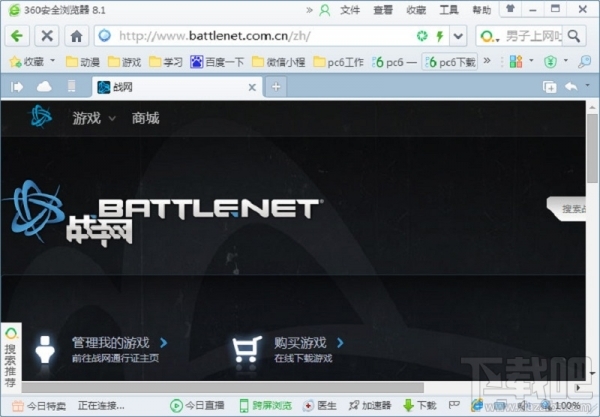Viewport: 600px width, 417px height.
Task: Click the green refresh icon in address bar
Action: tap(422, 36)
